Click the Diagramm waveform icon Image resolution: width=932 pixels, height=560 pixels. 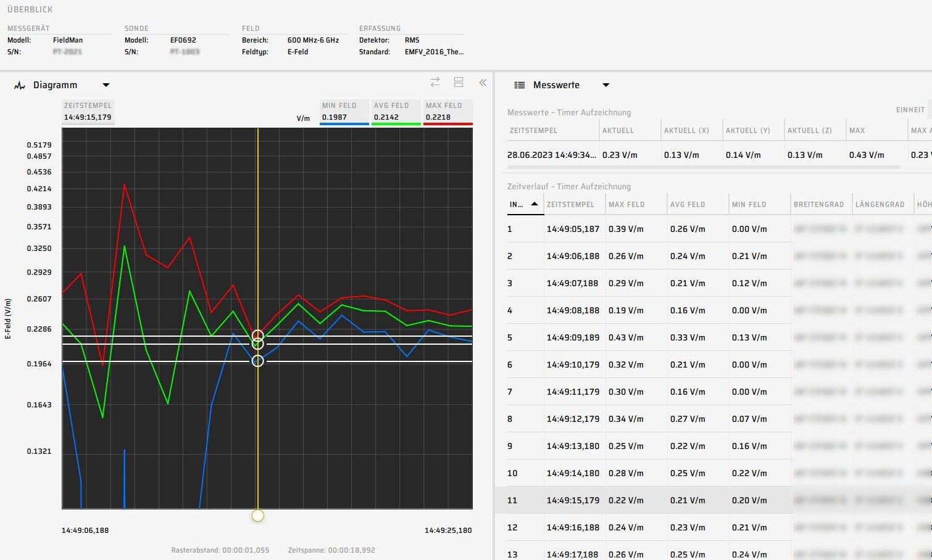pyautogui.click(x=20, y=85)
